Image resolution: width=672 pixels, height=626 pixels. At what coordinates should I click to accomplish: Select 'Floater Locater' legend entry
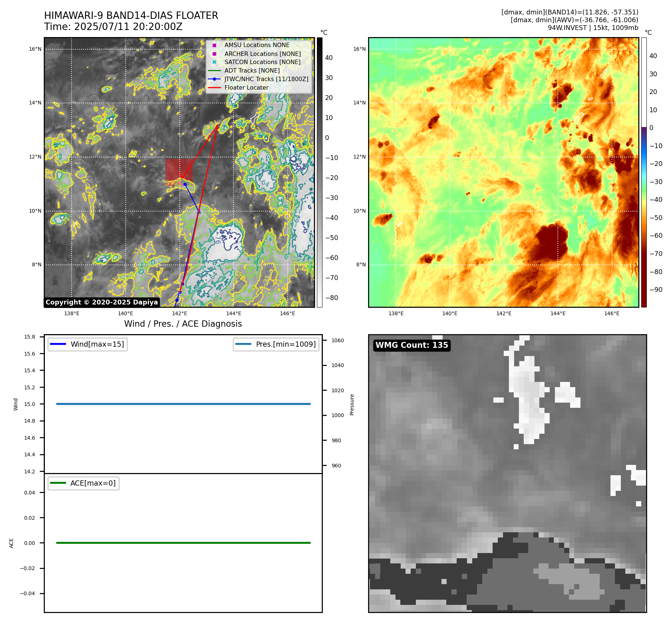click(x=246, y=88)
